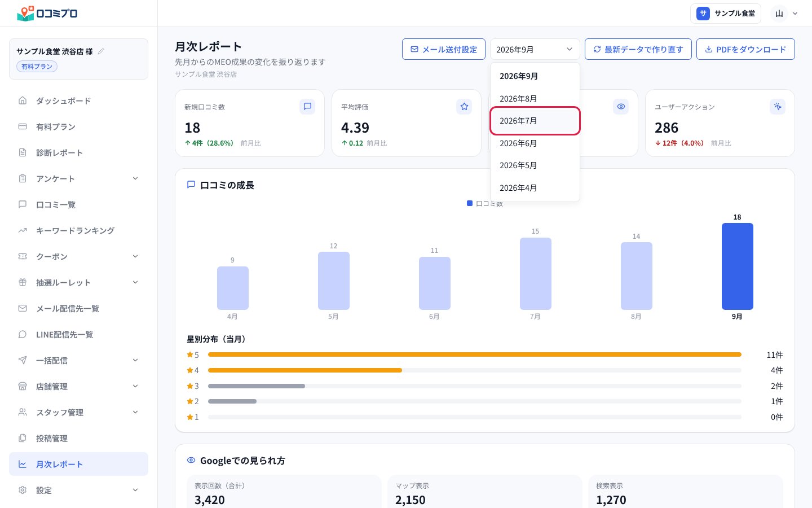Open the 2026年9月 month dropdown
This screenshot has height=508, width=812.
tap(535, 49)
